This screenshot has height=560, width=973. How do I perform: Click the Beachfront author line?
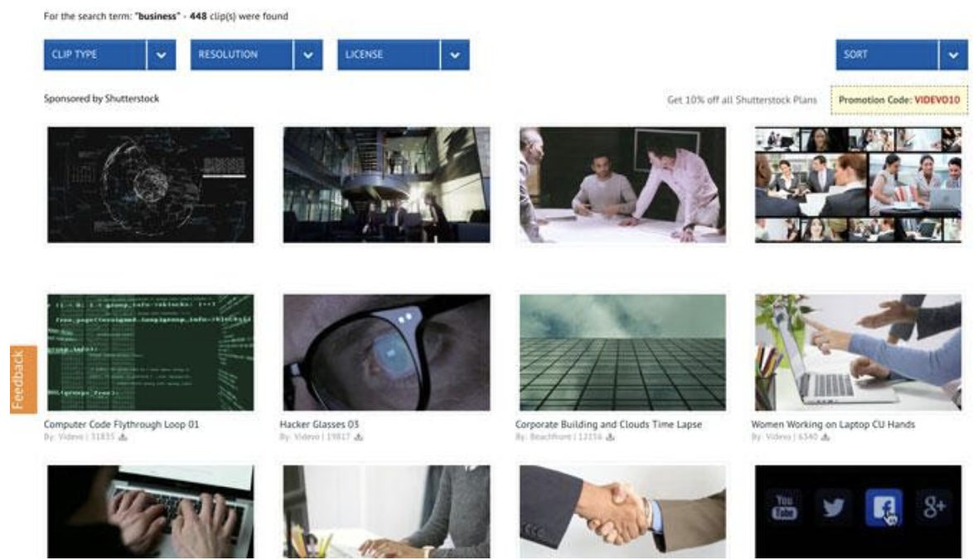coord(559,437)
